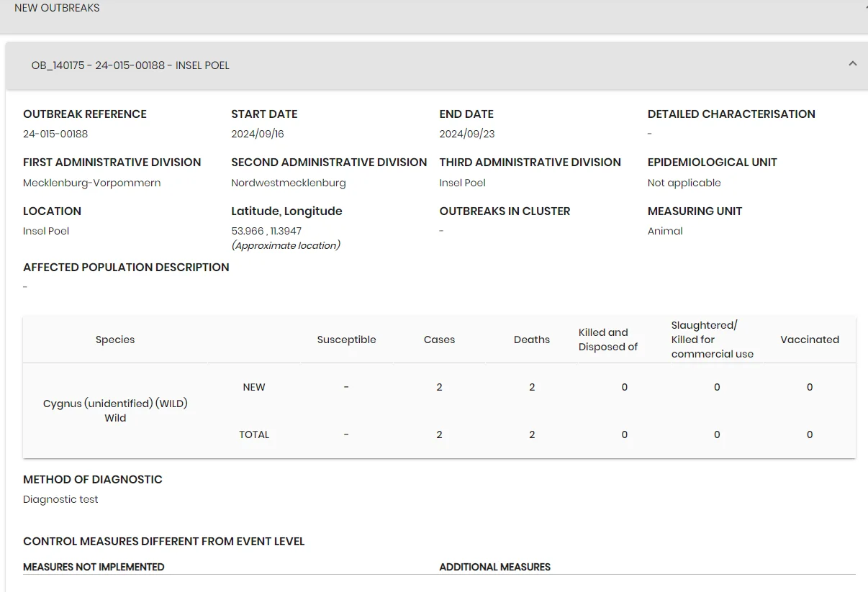Screen dimensions: 868x592
Task: Click the DETAILED CHARACTERISATION label
Action: coord(731,114)
